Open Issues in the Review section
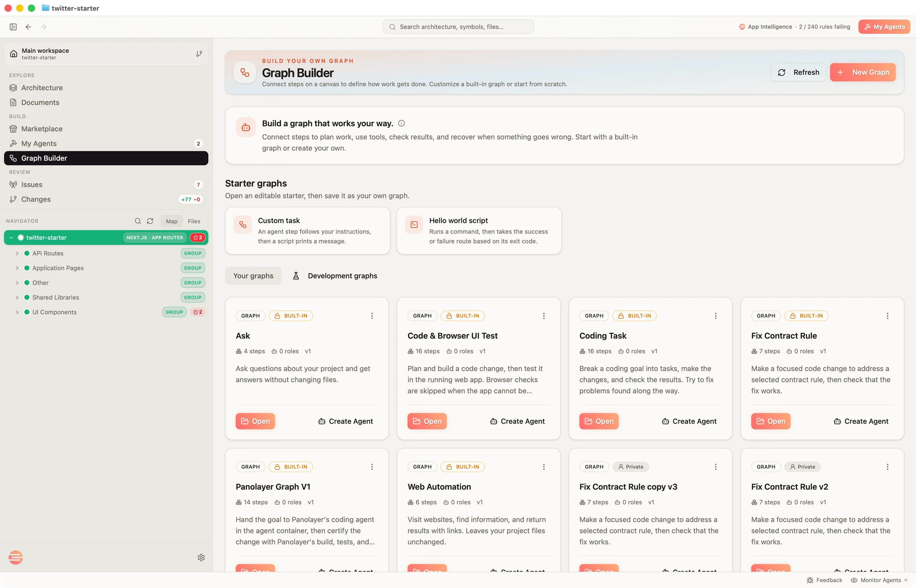The image size is (916, 588). point(106,184)
